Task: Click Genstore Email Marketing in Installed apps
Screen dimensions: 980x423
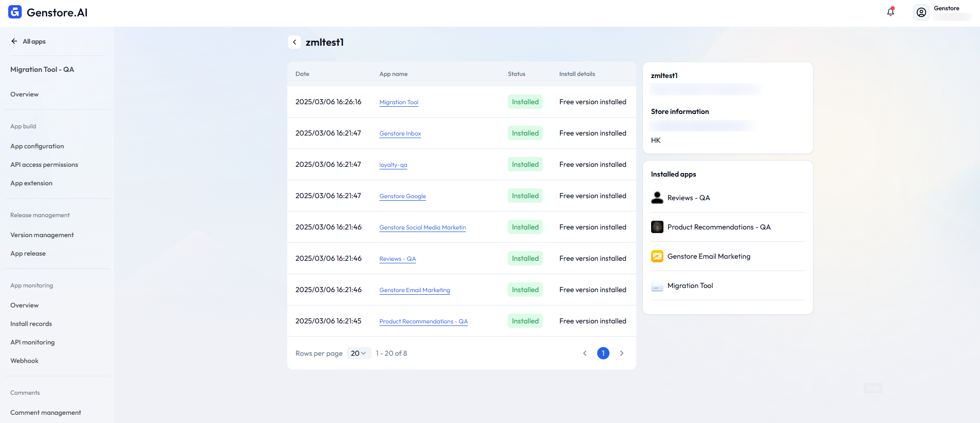Action: [709, 256]
